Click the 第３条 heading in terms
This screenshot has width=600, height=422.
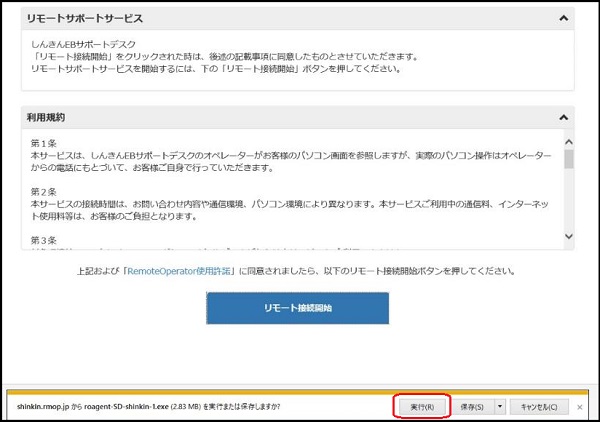pos(46,239)
